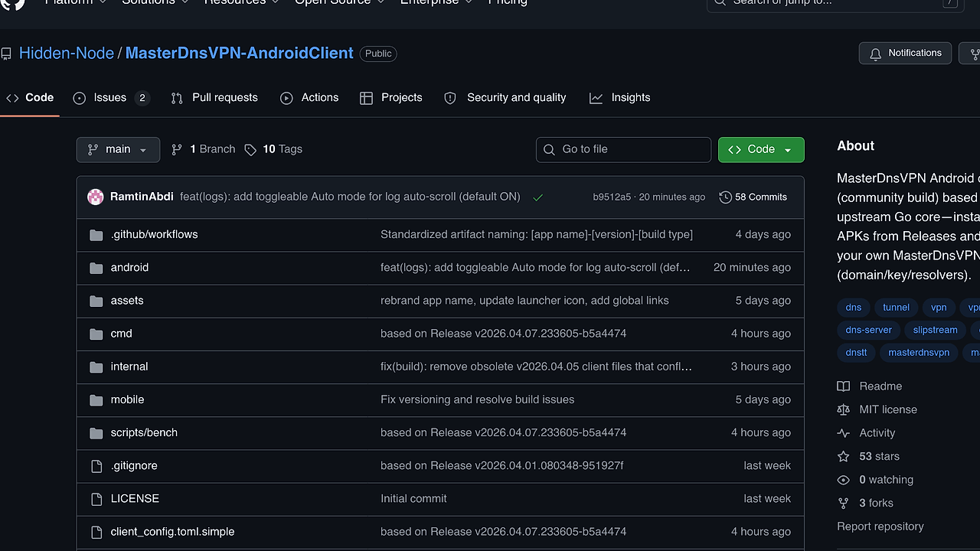The image size is (980, 551).
Task: Click the green commit status checkmark
Action: tap(538, 197)
